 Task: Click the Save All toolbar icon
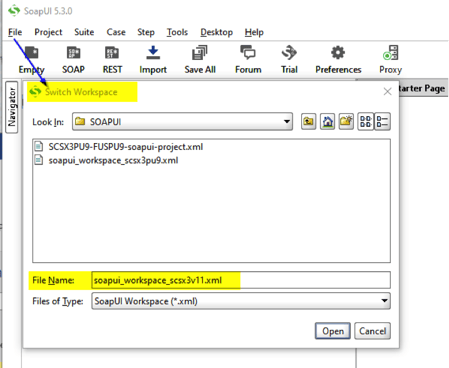(x=200, y=53)
